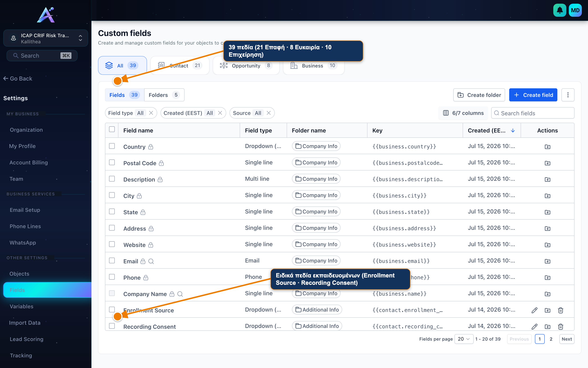Move Phone field to a folder
Viewport: 588px width, 368px height.
tap(547, 277)
